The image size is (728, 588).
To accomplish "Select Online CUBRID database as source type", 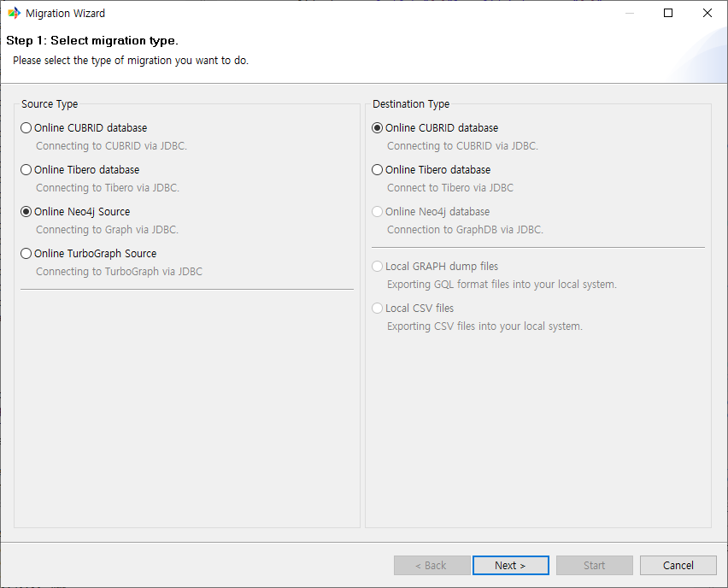I will coord(26,128).
